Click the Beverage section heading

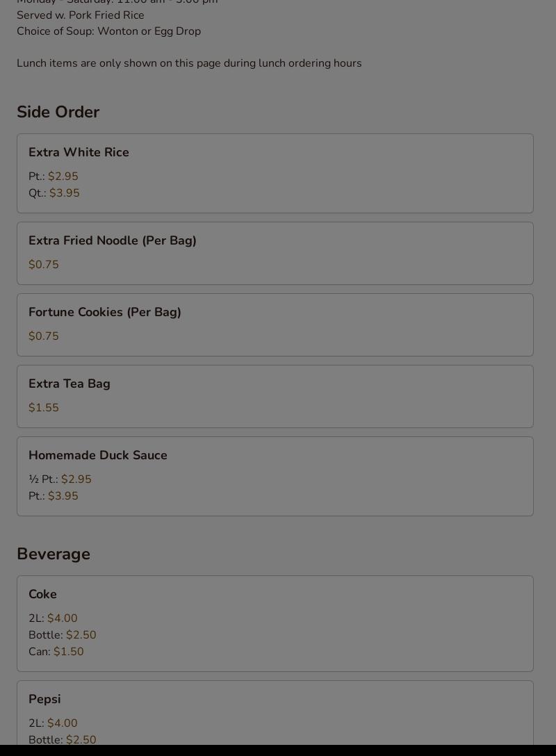[54, 554]
